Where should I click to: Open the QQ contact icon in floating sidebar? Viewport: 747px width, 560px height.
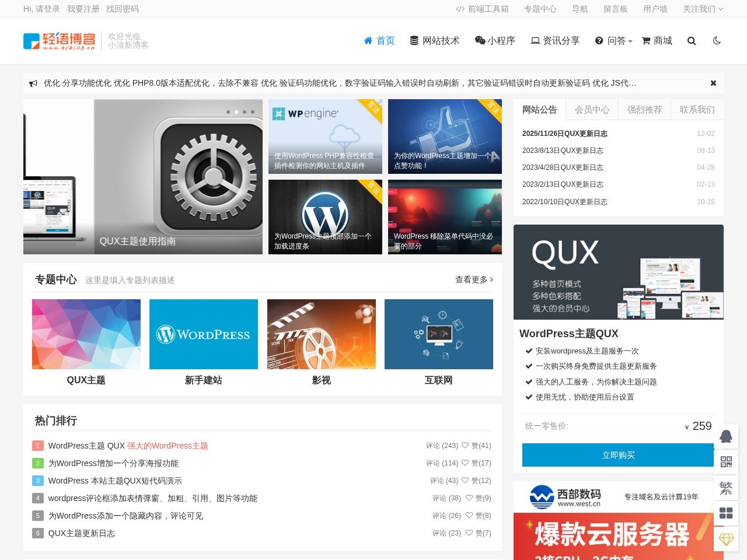point(725,436)
